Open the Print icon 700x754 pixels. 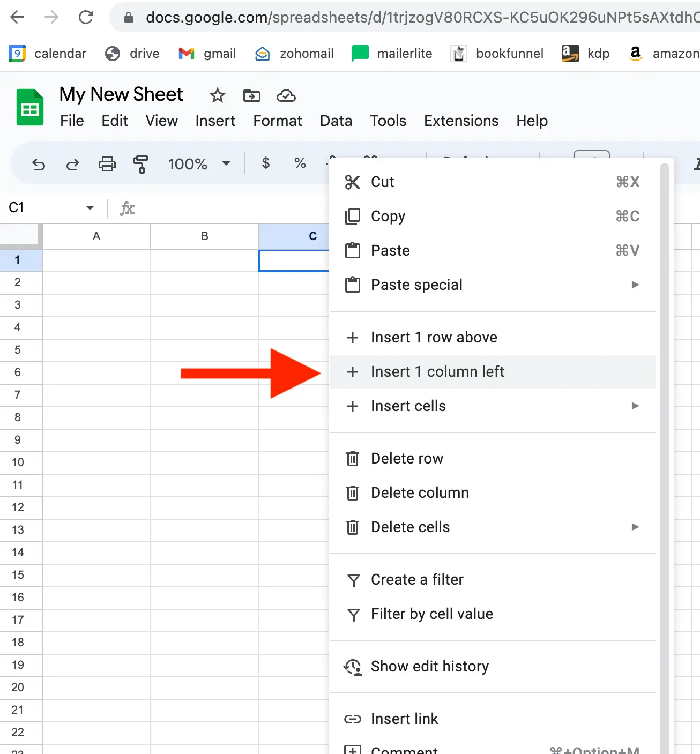tap(107, 164)
